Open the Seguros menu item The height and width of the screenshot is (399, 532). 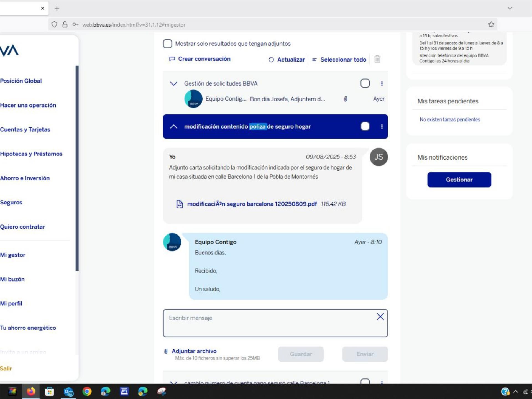(11, 202)
